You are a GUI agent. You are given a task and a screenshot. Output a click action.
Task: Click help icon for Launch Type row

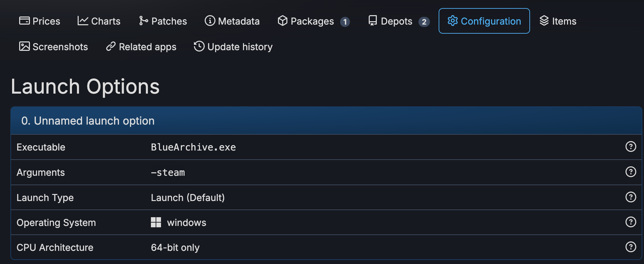pos(631,197)
